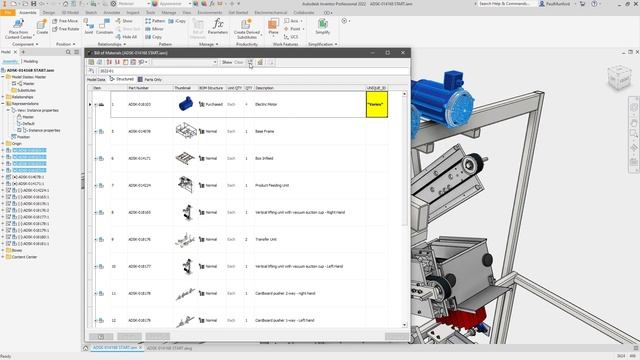This screenshot has width=640, height=360.
Task: Click the Mirror tool in ribbon
Action: 154,29
